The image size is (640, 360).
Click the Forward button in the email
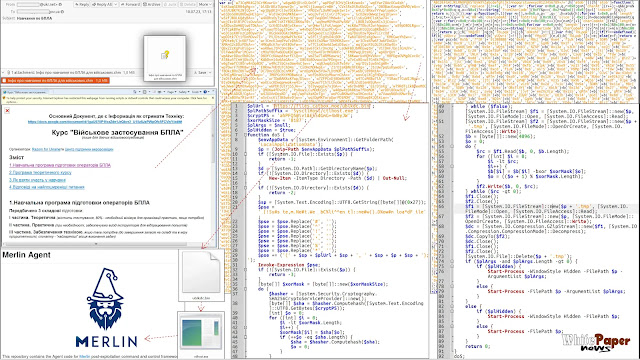point(130,4)
